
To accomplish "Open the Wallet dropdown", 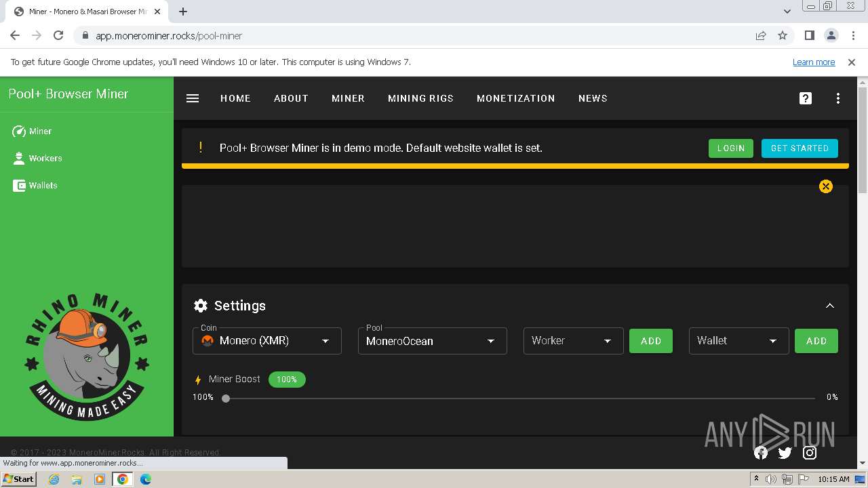I will [738, 341].
